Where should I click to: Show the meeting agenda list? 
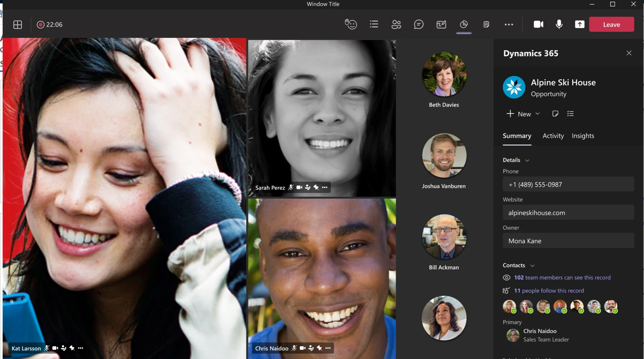[x=374, y=24]
